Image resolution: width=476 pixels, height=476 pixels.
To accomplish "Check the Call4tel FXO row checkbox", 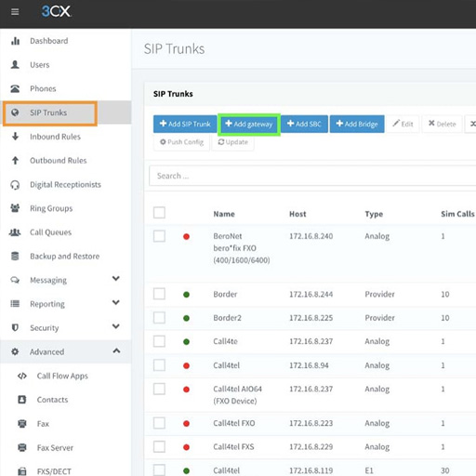I will click(159, 423).
